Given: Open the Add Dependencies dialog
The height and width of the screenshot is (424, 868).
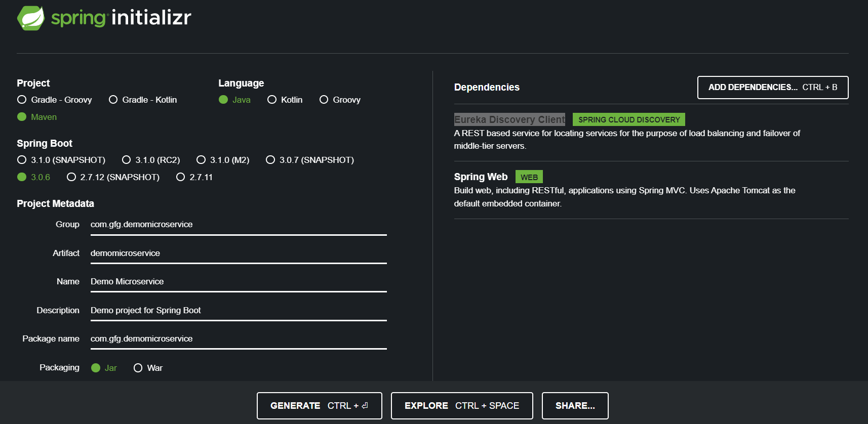Looking at the screenshot, I should (772, 88).
